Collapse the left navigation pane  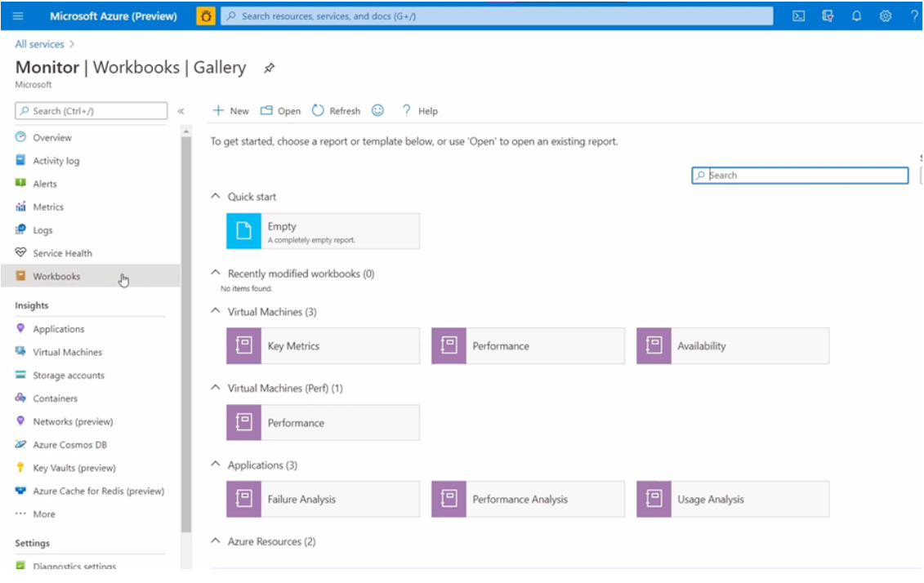click(181, 111)
